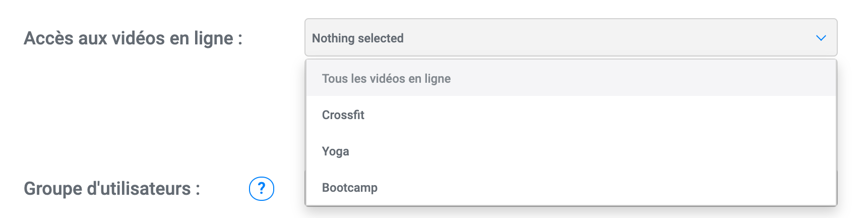Click the 'Accès aux vidéos en ligne' label

(x=133, y=38)
